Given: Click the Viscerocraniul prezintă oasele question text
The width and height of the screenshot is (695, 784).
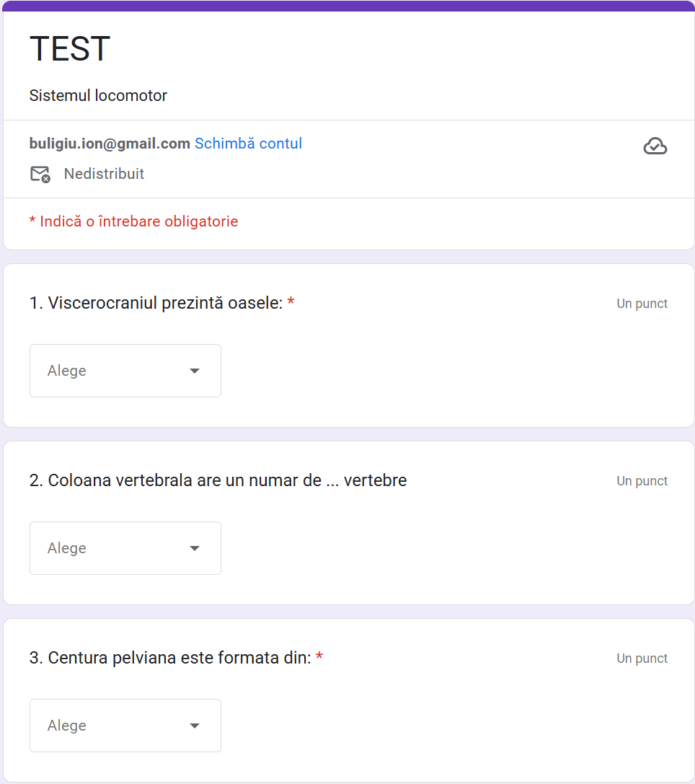Looking at the screenshot, I should [x=156, y=303].
